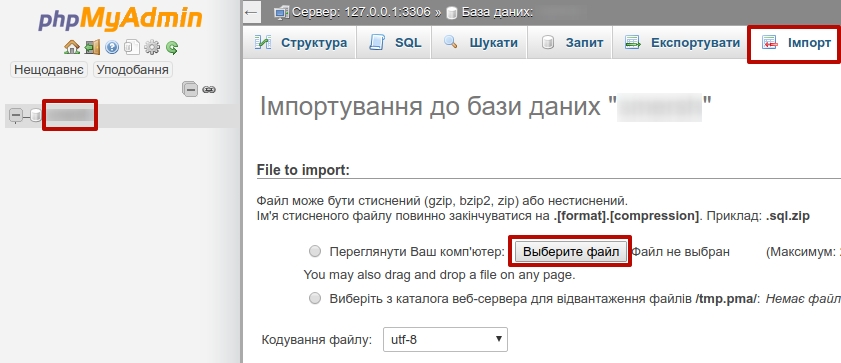841x363 pixels.
Task: Switch to the Структура tab
Action: 300,43
